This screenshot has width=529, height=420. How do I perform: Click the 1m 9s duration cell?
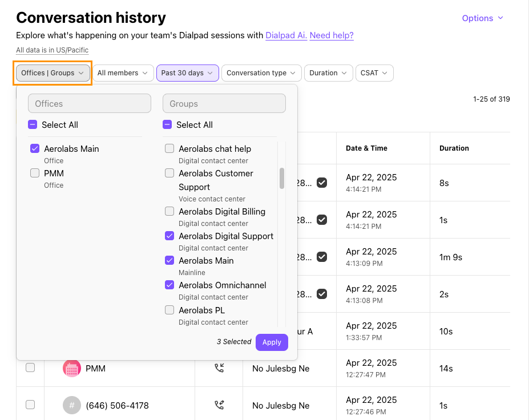coord(451,257)
